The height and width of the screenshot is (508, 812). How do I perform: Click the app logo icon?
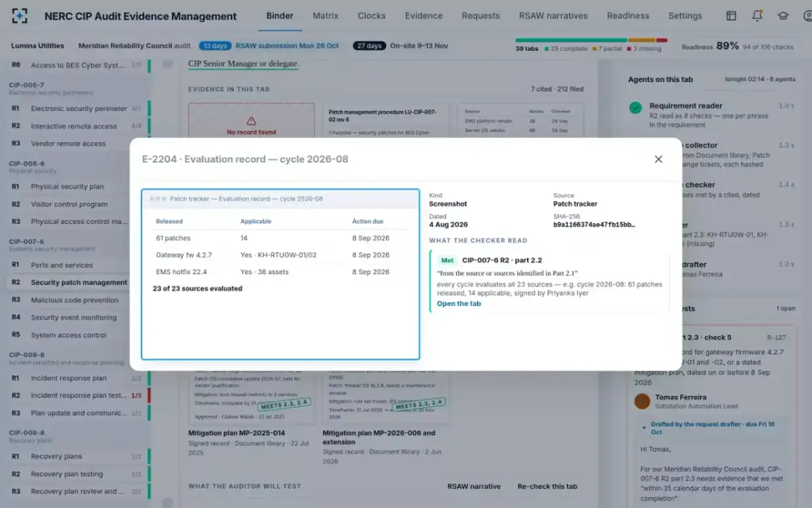pos(20,16)
